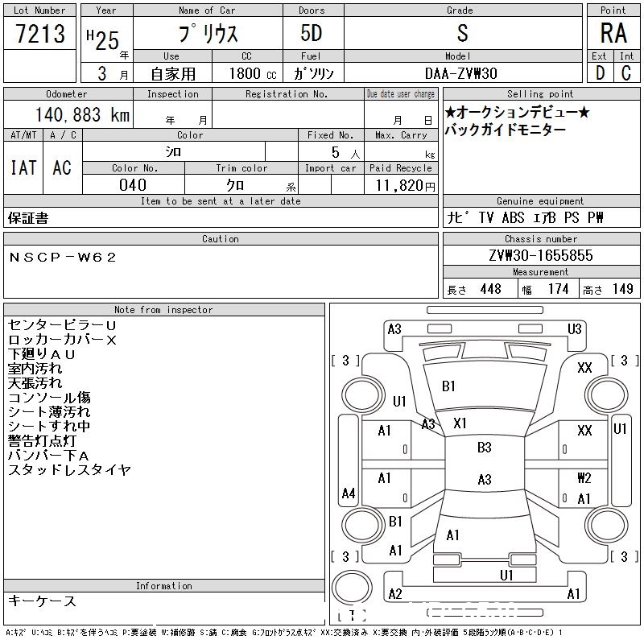Select the trim color "クロ"
644x644 pixels.
[235, 185]
